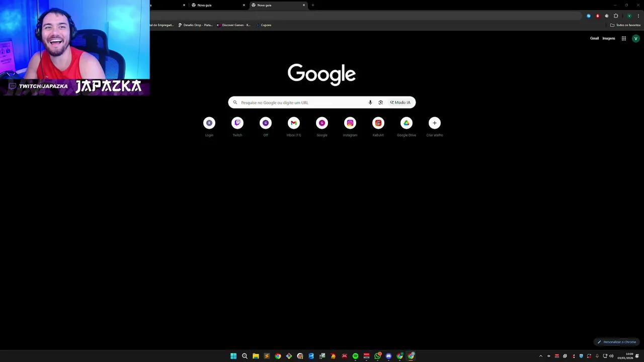Screen dimensions: 644x362
Task: Close the active Nova guia tab
Action: click(x=304, y=5)
